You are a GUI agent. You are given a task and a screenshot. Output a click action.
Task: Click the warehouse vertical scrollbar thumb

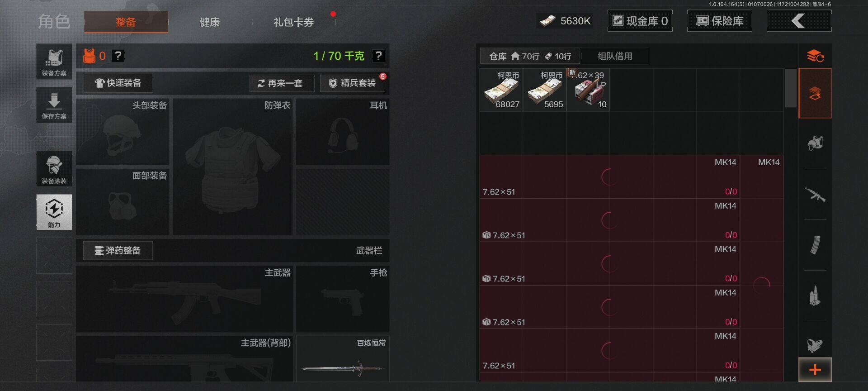pyautogui.click(x=791, y=88)
